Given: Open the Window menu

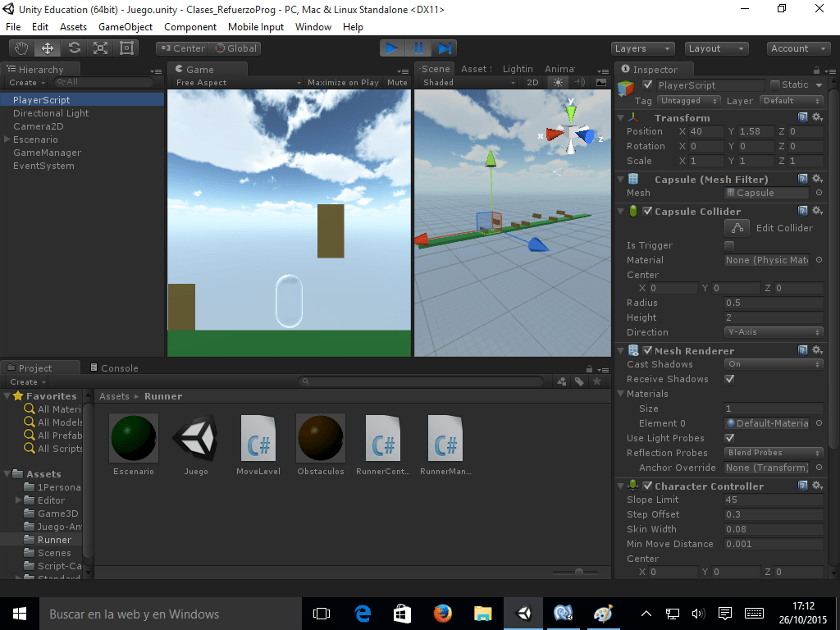Looking at the screenshot, I should pos(313,27).
